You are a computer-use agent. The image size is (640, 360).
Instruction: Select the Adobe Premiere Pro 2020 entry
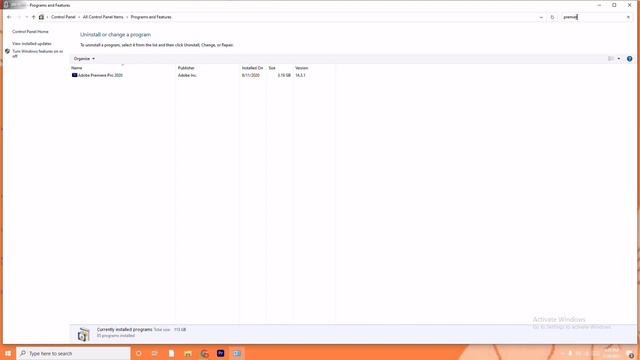click(100, 75)
